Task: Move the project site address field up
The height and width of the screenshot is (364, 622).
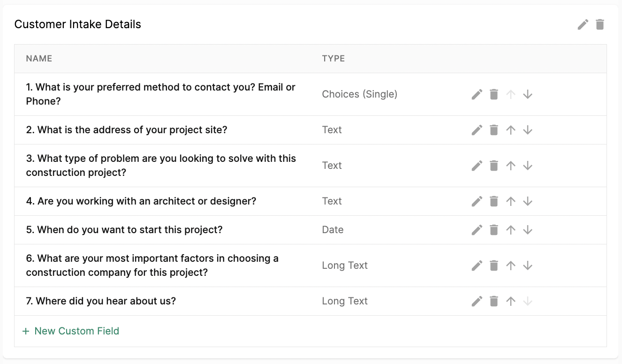Action: point(511,130)
